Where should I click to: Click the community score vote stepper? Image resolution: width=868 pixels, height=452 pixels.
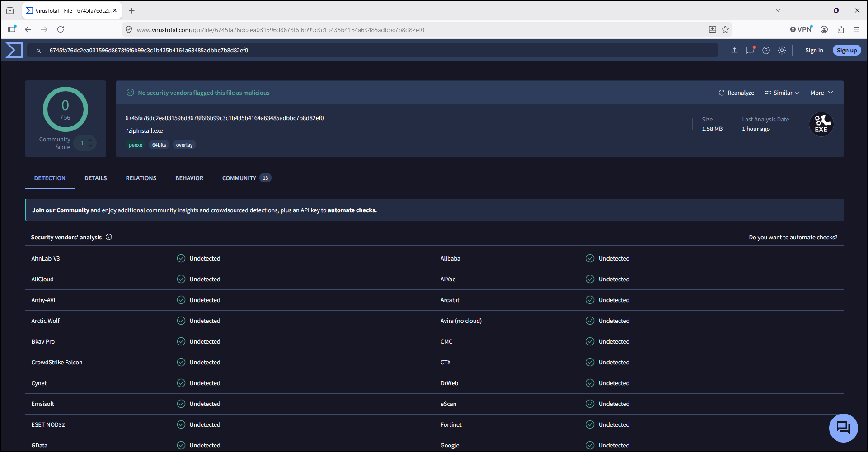click(85, 143)
